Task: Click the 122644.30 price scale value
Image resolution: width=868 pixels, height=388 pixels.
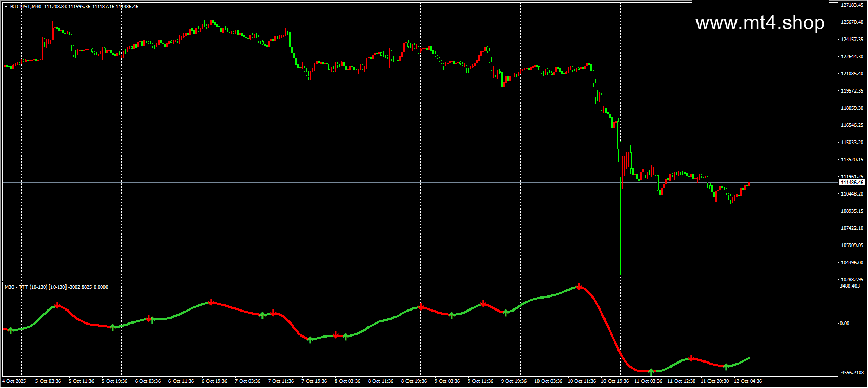Action: pyautogui.click(x=852, y=57)
